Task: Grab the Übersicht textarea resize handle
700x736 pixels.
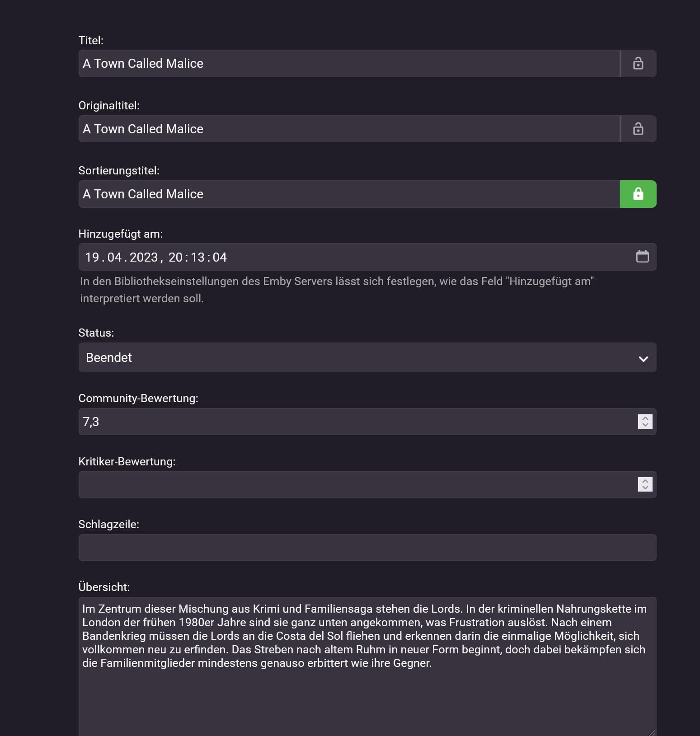Action: 652,733
